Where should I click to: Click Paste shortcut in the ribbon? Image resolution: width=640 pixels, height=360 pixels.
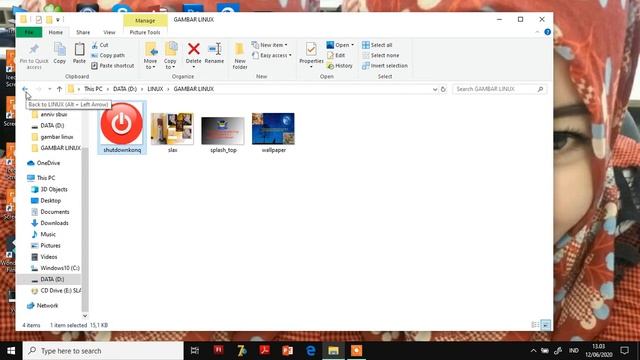tap(113, 65)
